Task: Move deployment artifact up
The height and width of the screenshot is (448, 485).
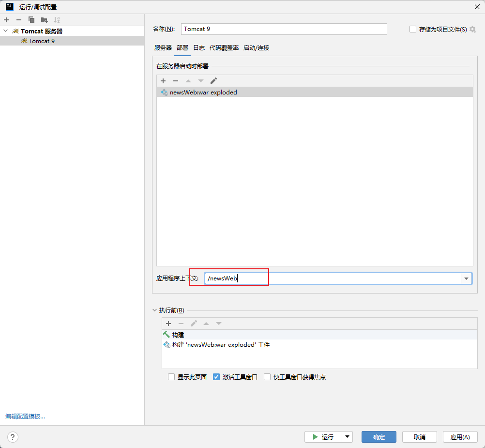Action: tap(188, 81)
